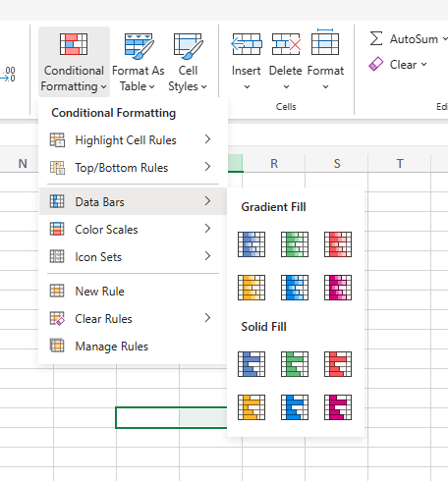Apply the orange solid fill data bar
The height and width of the screenshot is (481, 448).
252,407
